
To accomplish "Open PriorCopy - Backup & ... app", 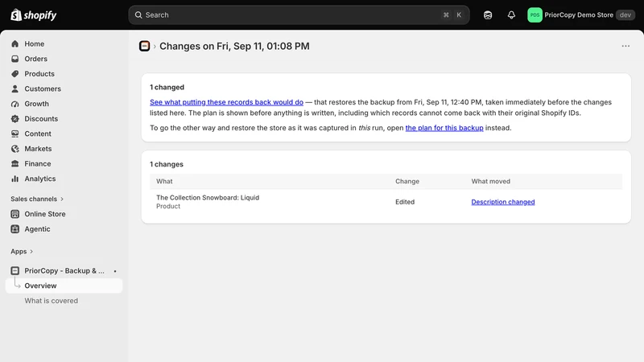I will click(x=64, y=271).
